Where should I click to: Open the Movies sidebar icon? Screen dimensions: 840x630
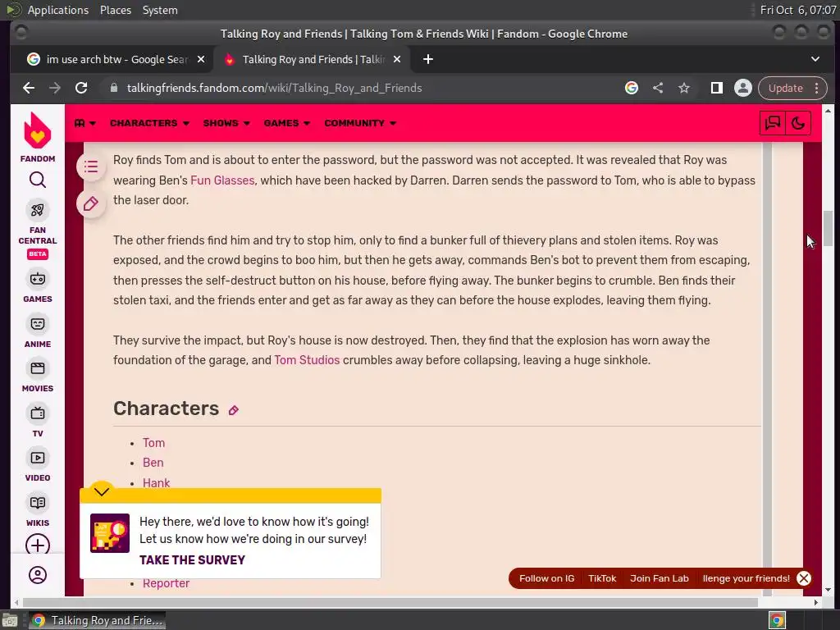pyautogui.click(x=38, y=368)
